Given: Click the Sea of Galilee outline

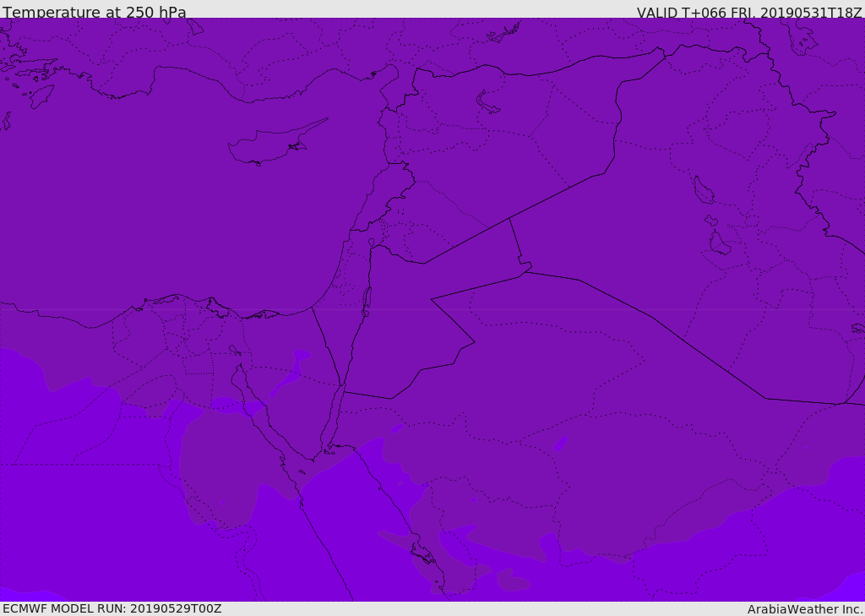Looking at the screenshot, I should (372, 243).
